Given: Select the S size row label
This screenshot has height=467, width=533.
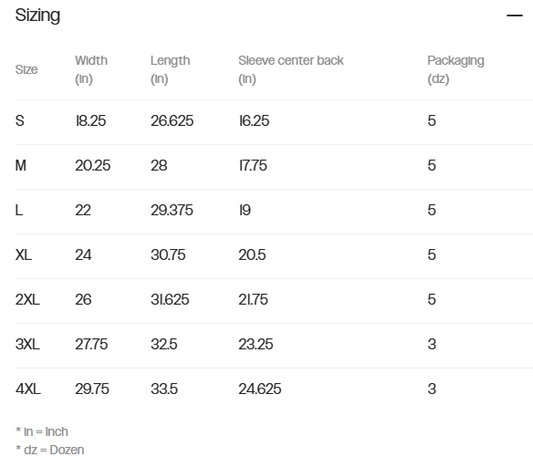Looking at the screenshot, I should point(20,121).
